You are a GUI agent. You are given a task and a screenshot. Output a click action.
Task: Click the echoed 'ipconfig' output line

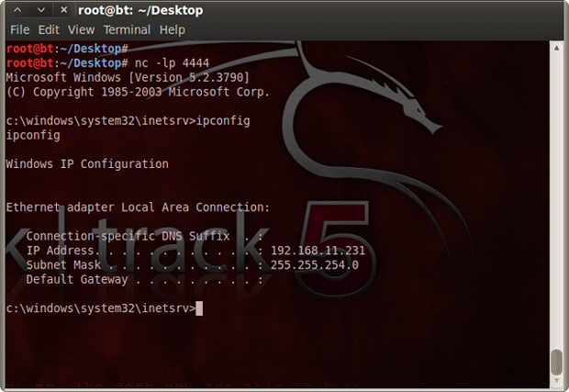(x=33, y=135)
